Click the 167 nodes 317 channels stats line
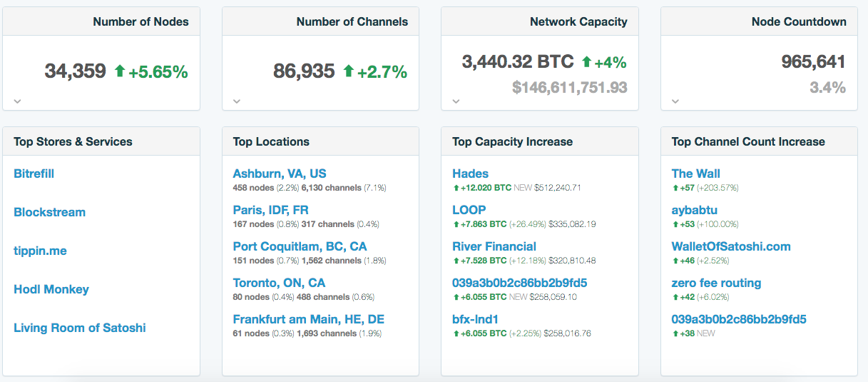This screenshot has width=868, height=382. click(x=306, y=224)
